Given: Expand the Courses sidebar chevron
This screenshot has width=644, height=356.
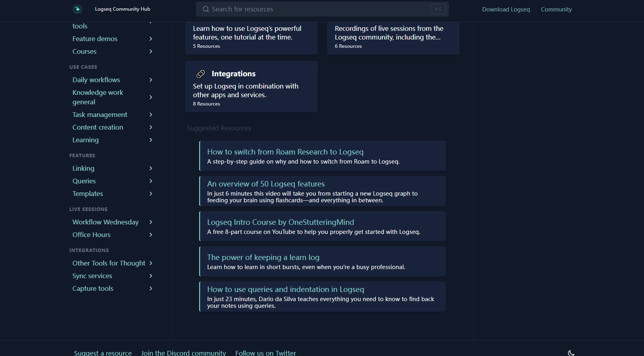Looking at the screenshot, I should [151, 51].
